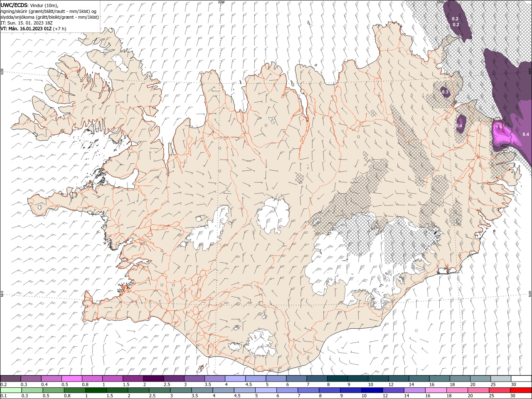532x399 pixels.
Task: Select the dark teal snow swatch labeled 8
Action: (338, 379)
